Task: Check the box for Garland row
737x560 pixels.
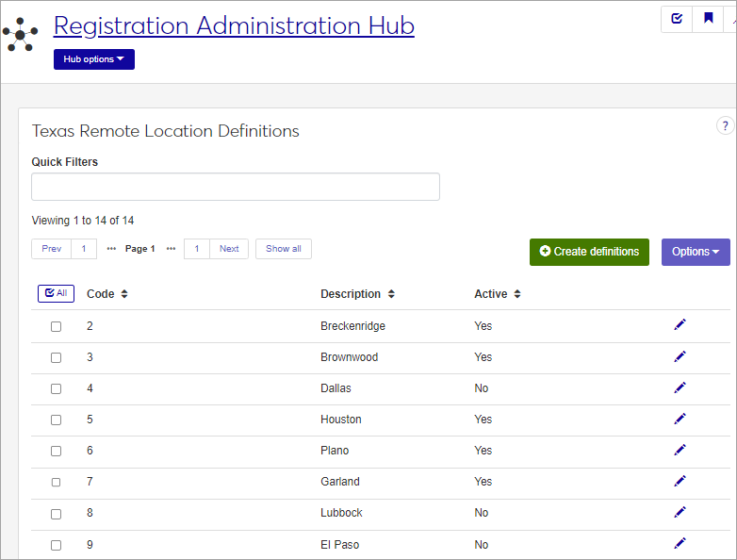Action: (x=56, y=482)
